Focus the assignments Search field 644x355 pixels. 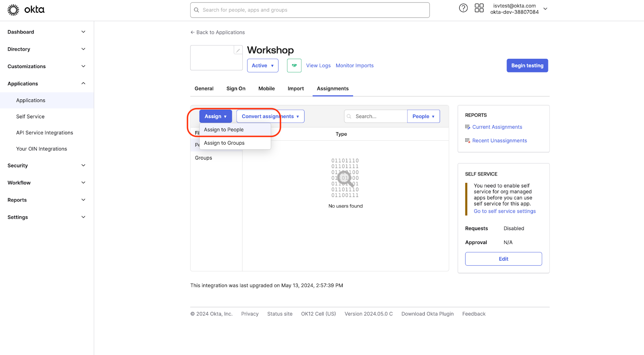coord(376,116)
